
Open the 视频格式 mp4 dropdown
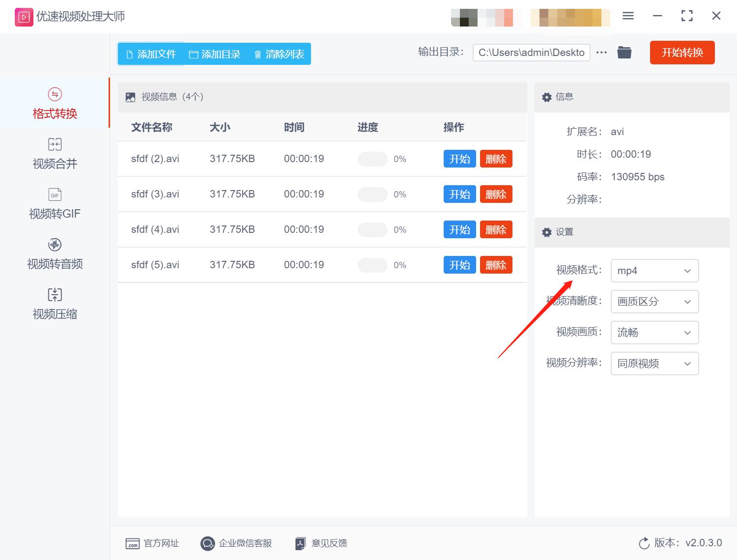(x=654, y=271)
